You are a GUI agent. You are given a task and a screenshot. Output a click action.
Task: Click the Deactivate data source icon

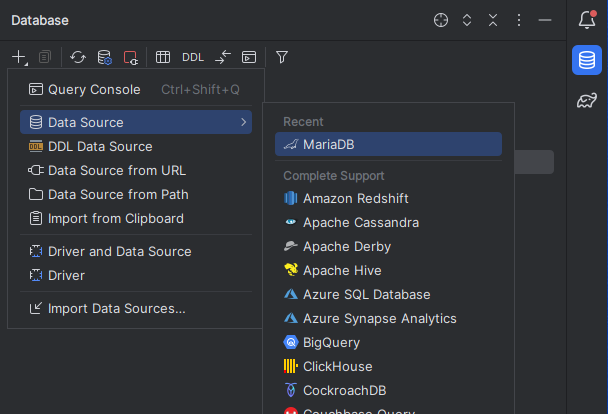tap(130, 57)
